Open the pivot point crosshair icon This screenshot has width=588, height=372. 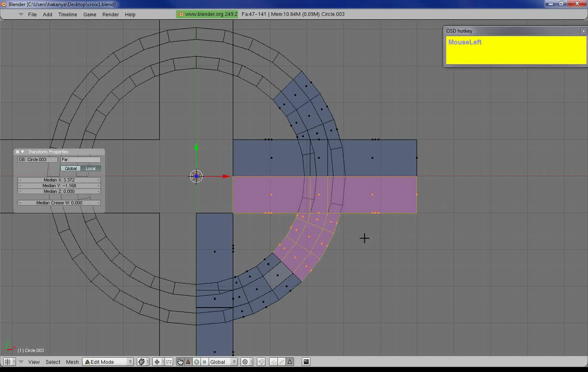tap(157, 362)
